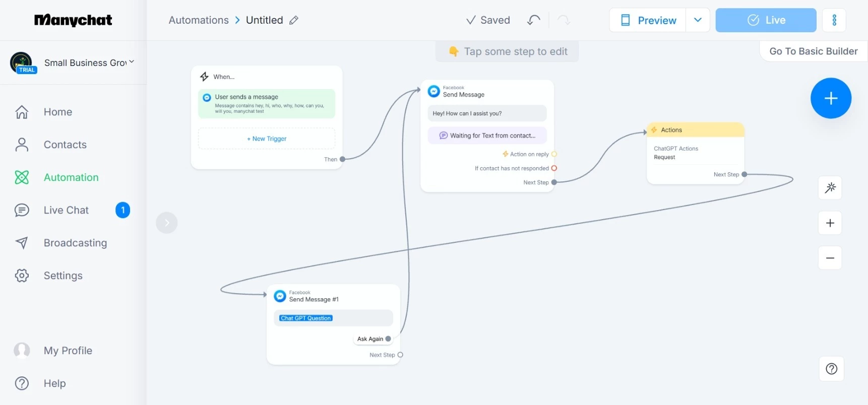Open the three-dot more options menu
This screenshot has height=405, width=868.
(x=834, y=20)
